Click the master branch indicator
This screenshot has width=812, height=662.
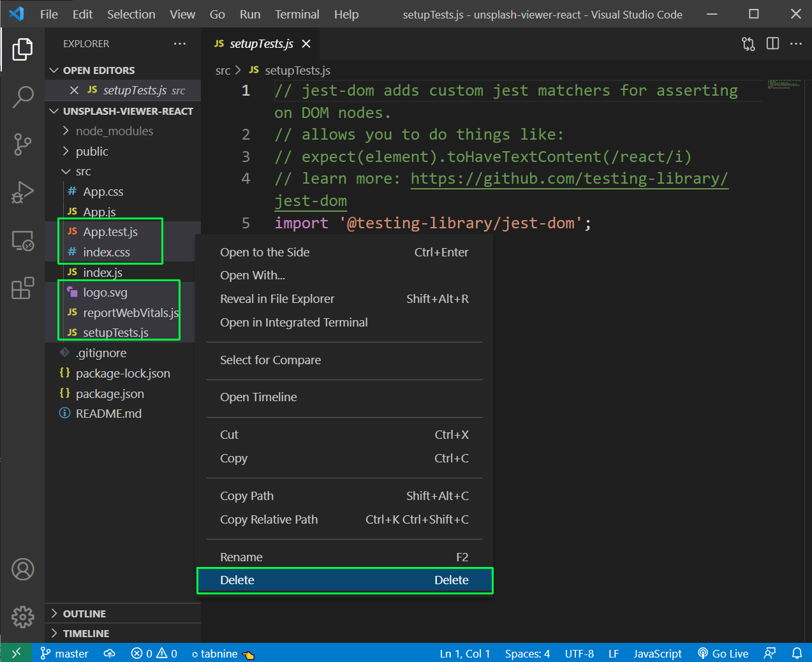pos(64,653)
